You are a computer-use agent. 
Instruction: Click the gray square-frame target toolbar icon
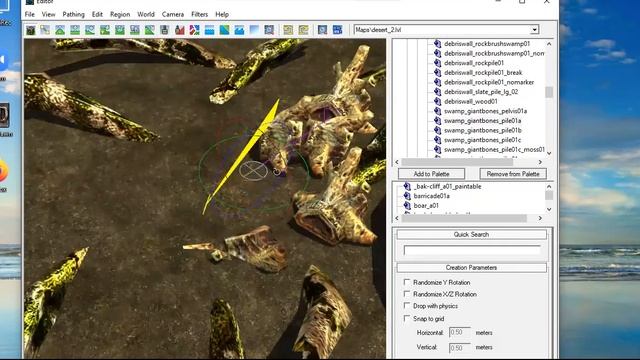(269, 30)
